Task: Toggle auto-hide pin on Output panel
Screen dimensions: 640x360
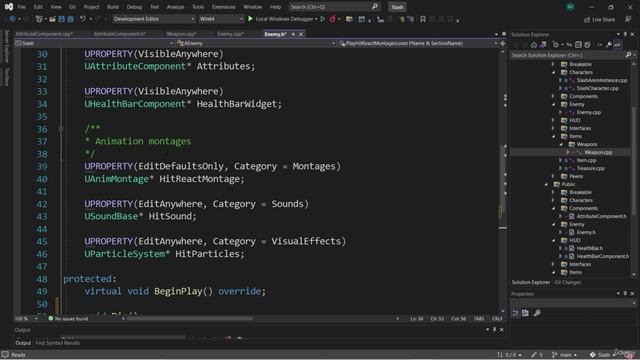Action: [x=494, y=329]
